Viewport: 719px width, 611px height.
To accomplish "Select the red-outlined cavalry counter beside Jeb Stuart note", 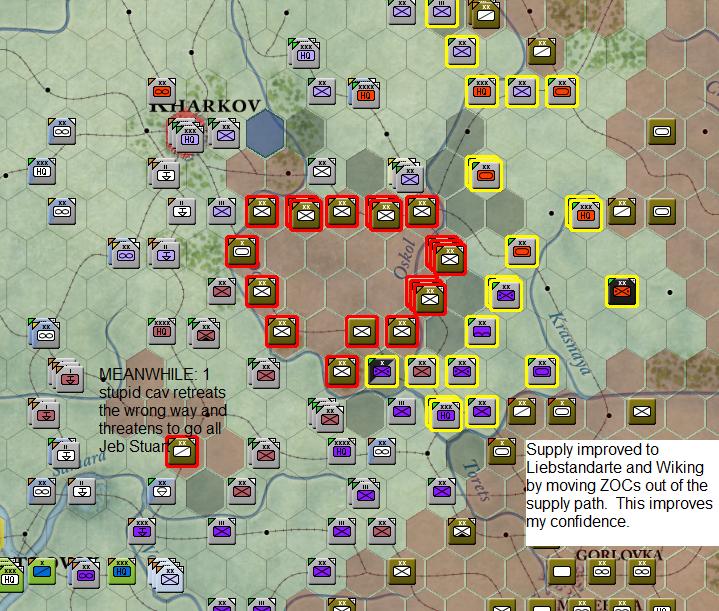I will (x=182, y=452).
